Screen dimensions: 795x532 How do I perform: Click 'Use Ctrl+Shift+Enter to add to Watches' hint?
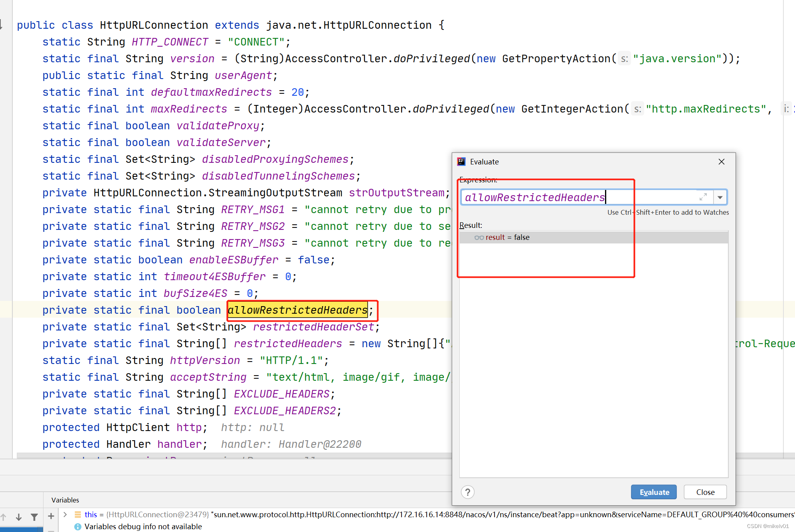click(x=668, y=212)
